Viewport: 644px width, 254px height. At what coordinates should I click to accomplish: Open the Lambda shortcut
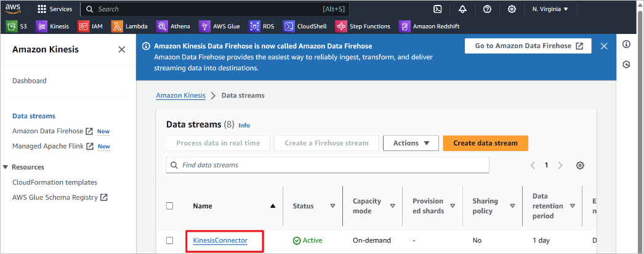(x=130, y=27)
